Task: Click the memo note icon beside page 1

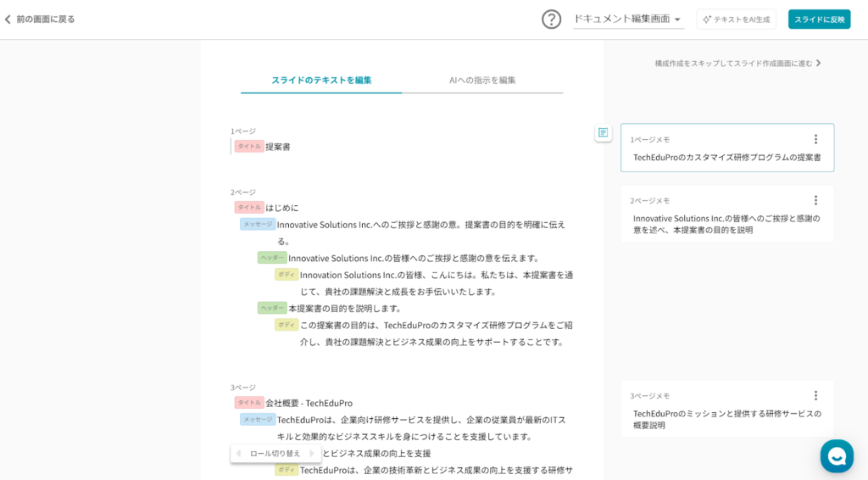Action: click(603, 132)
